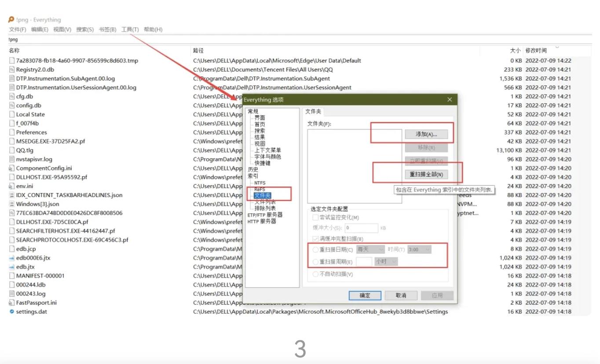This screenshot has height=364, width=600.
Task: Open the 小时 period unit dropdown
Action: coord(386,261)
